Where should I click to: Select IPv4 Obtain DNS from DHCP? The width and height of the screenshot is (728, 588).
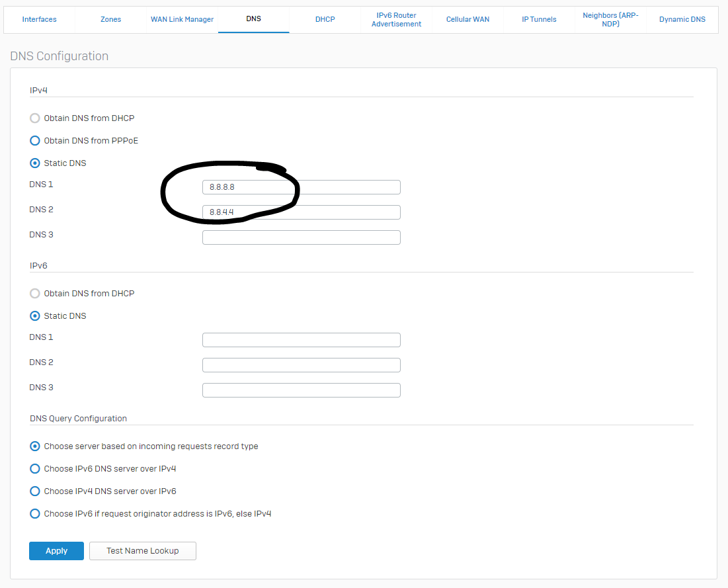[x=35, y=118]
